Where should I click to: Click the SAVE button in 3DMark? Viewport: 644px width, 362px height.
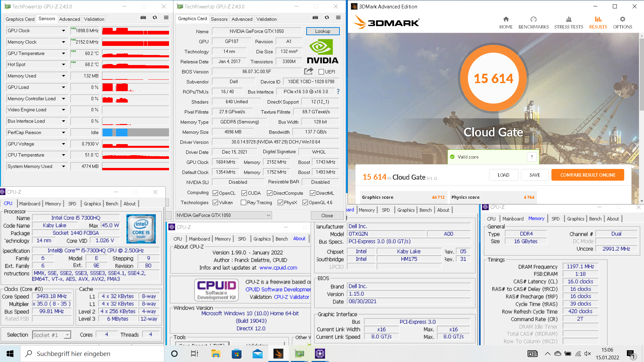click(535, 175)
